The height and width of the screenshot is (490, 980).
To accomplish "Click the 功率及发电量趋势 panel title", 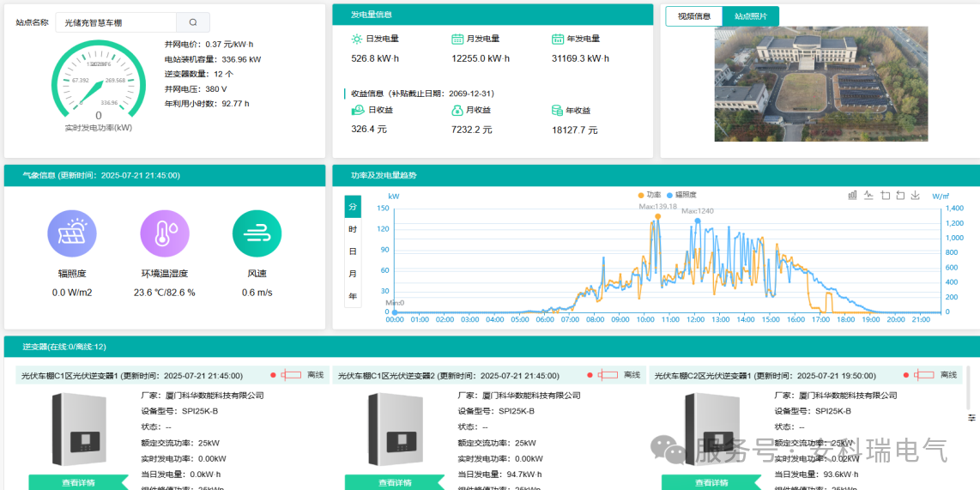I will [x=384, y=176].
